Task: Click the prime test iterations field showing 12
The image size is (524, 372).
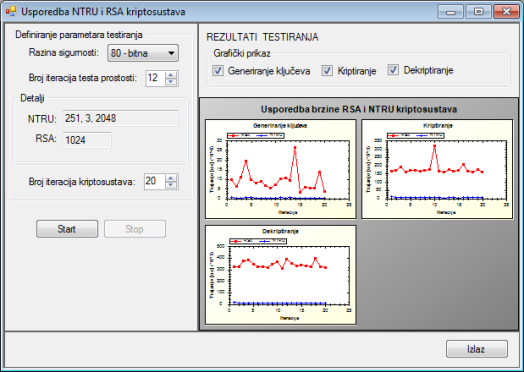Action: [x=156, y=78]
